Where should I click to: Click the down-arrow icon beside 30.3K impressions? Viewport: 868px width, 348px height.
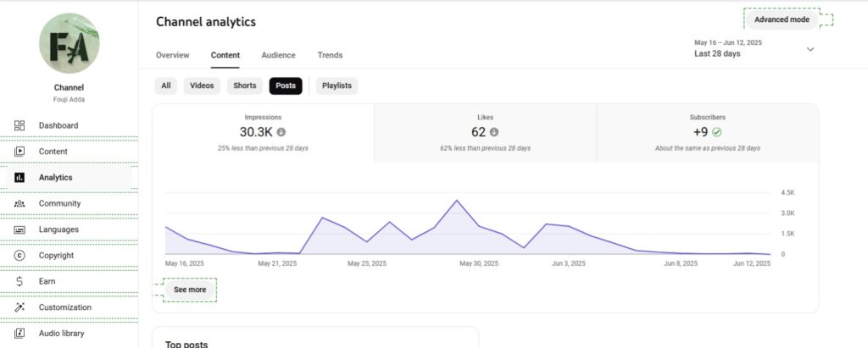(x=281, y=132)
